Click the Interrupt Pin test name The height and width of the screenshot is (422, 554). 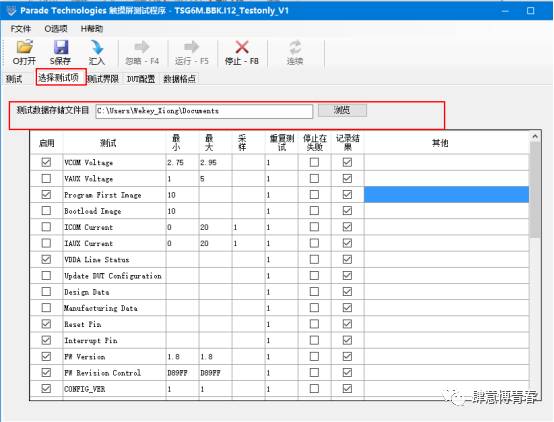point(91,340)
